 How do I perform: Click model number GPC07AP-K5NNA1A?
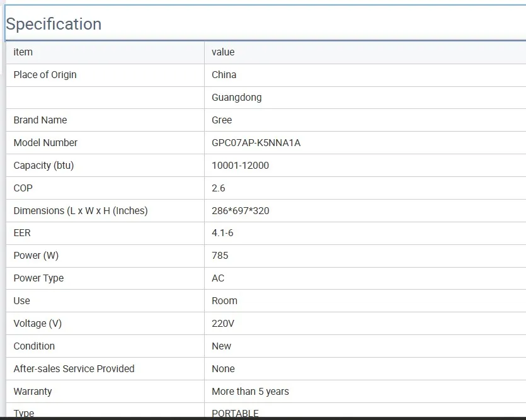pyautogui.click(x=256, y=143)
